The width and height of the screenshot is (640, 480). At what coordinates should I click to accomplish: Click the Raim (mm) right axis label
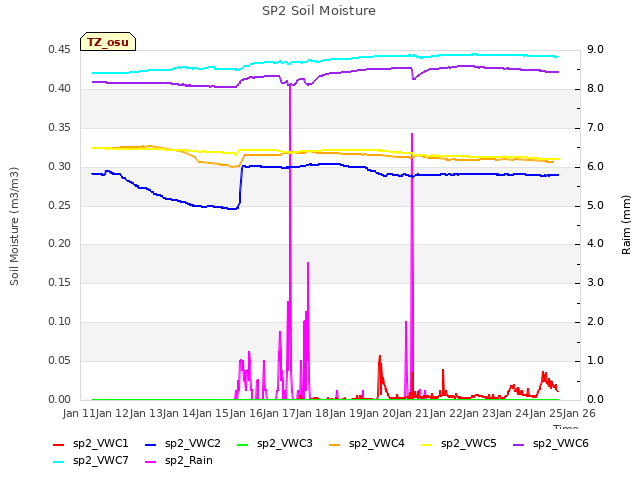(626, 225)
